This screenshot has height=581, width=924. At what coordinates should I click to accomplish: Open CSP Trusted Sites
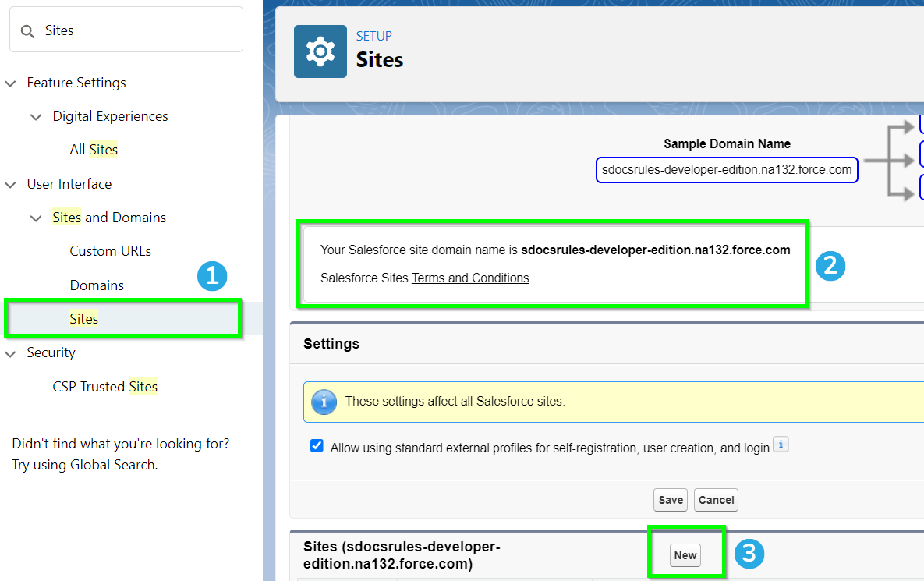[x=105, y=387]
